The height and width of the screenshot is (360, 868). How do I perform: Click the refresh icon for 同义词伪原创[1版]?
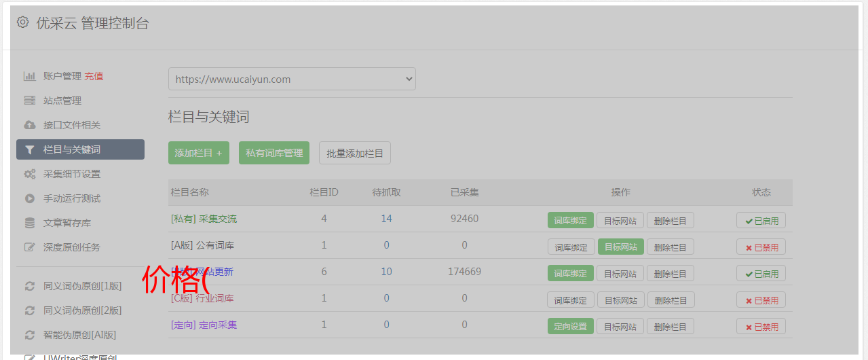(x=30, y=286)
